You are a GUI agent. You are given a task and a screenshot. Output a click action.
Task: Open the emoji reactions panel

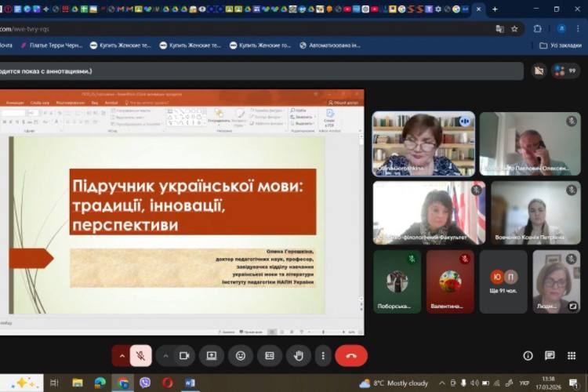pos(240,355)
